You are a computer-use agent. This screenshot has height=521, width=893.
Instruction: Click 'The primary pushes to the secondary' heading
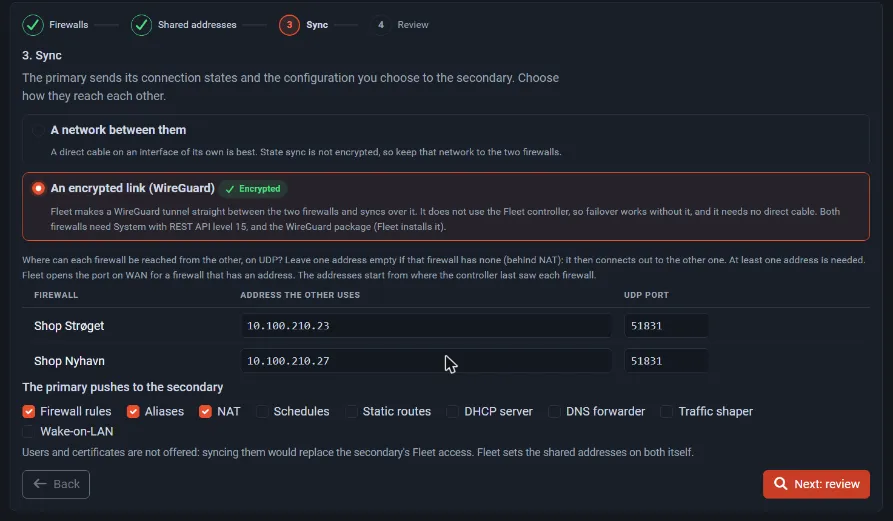pos(122,387)
